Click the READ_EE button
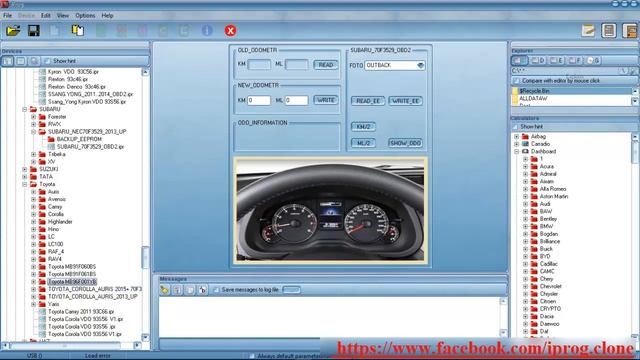640x360 pixels. [x=368, y=101]
